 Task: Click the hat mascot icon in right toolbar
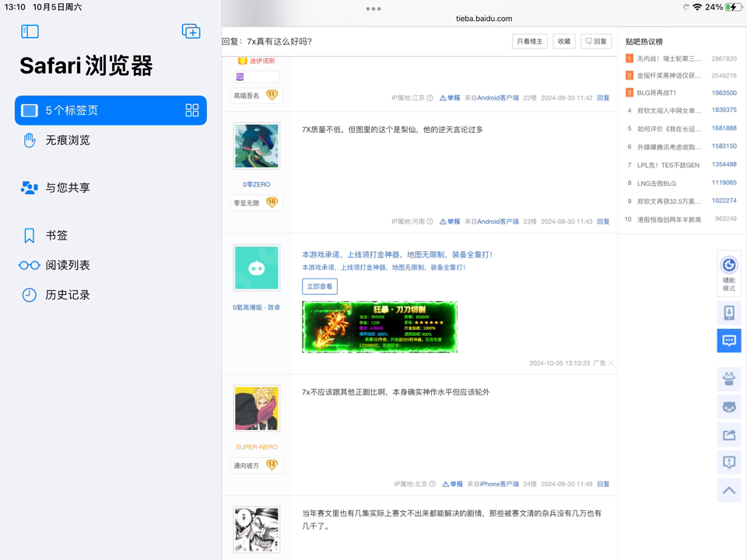729,380
